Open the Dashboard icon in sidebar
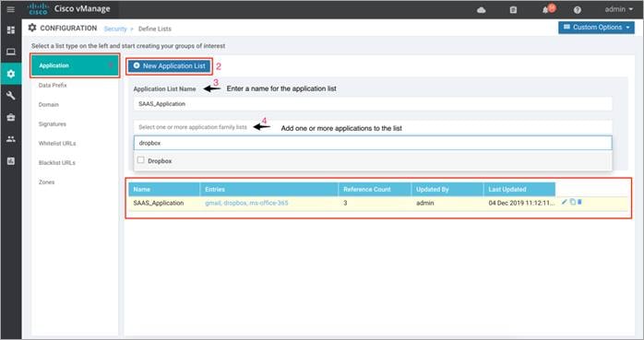Screen dimensions: 644x340 click(x=11, y=29)
